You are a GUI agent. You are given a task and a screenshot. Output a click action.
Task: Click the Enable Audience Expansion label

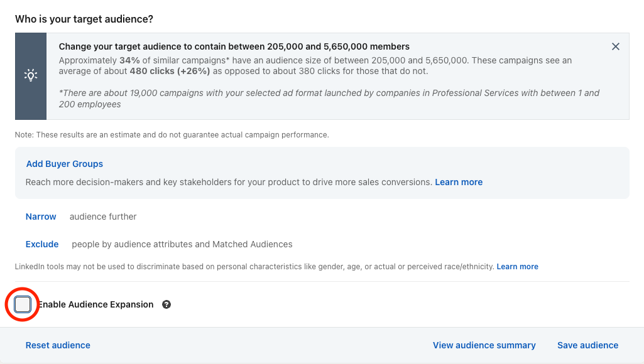96,304
